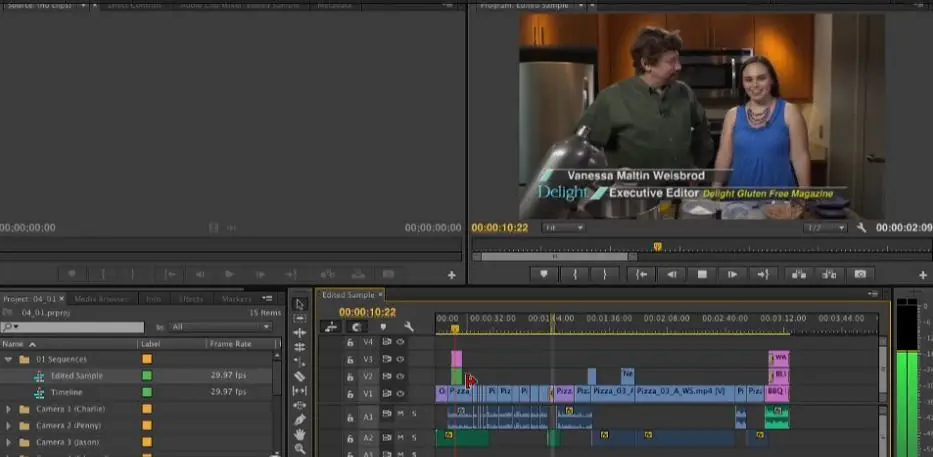Click the Export Frame camera icon
933x457 pixels.
(x=858, y=274)
